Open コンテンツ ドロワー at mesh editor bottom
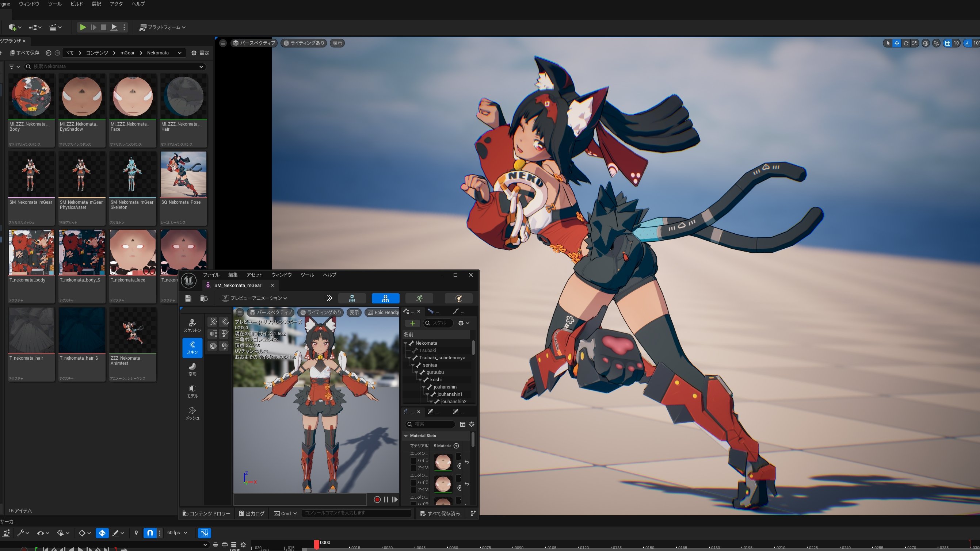This screenshot has height=551, width=980. [206, 514]
